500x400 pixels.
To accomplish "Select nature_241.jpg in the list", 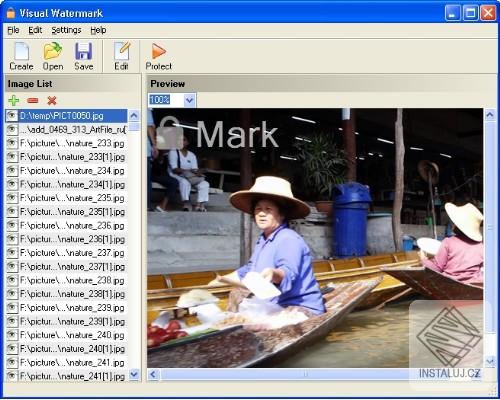I will [66, 362].
